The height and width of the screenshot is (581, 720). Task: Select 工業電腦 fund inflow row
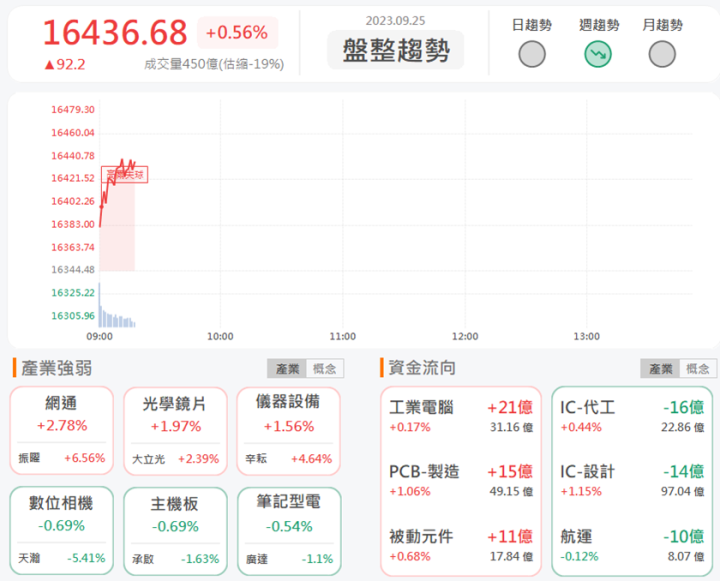(x=461, y=416)
